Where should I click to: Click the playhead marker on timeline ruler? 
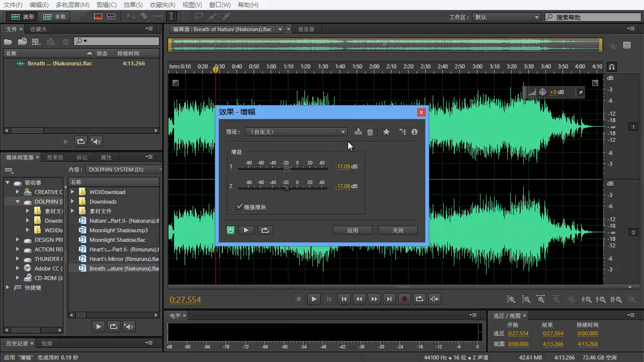[x=216, y=69]
